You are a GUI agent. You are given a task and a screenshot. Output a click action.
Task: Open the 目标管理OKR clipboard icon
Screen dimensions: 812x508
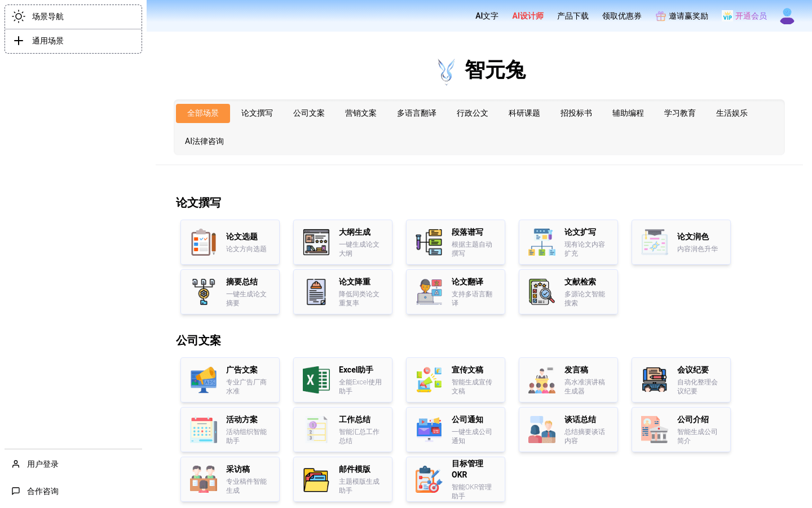point(429,479)
